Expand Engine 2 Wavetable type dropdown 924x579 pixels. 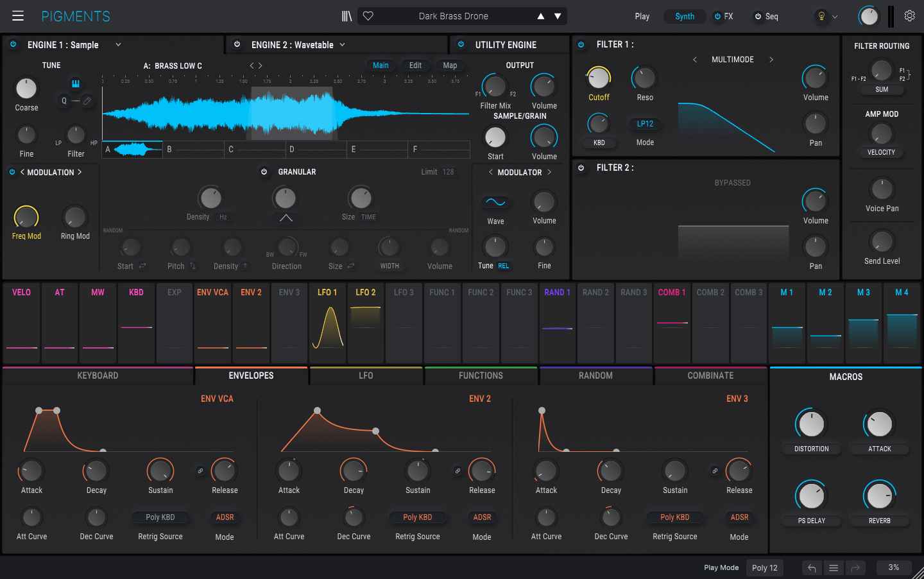(x=342, y=44)
